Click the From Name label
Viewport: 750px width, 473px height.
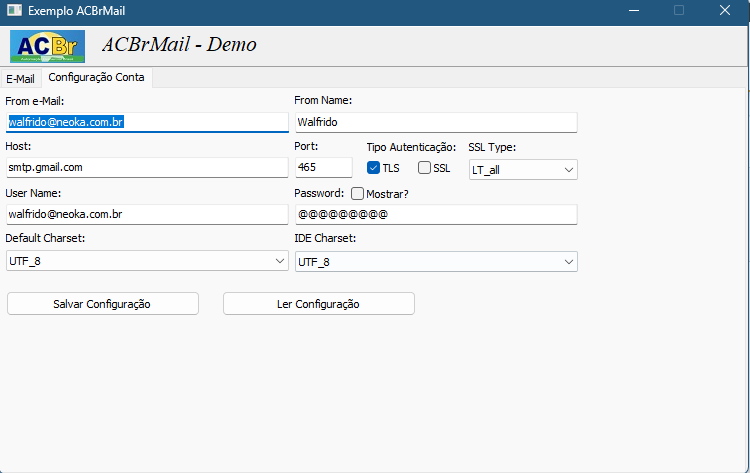coord(323,100)
